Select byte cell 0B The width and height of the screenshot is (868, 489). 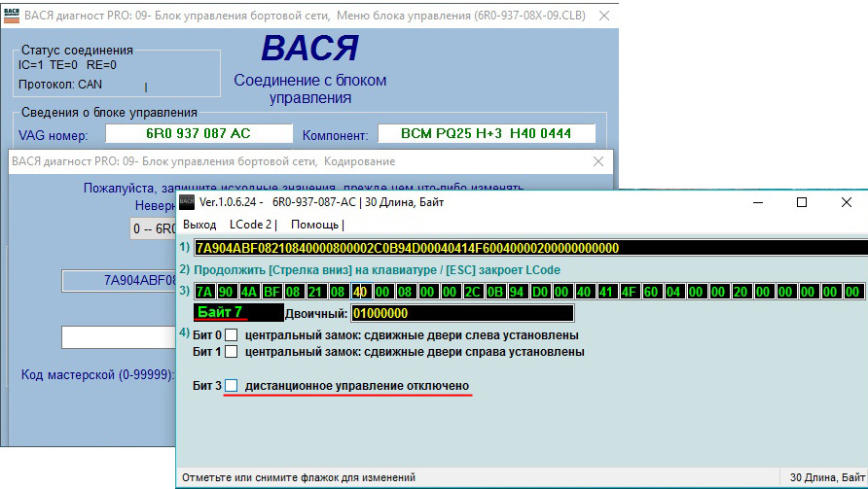495,292
